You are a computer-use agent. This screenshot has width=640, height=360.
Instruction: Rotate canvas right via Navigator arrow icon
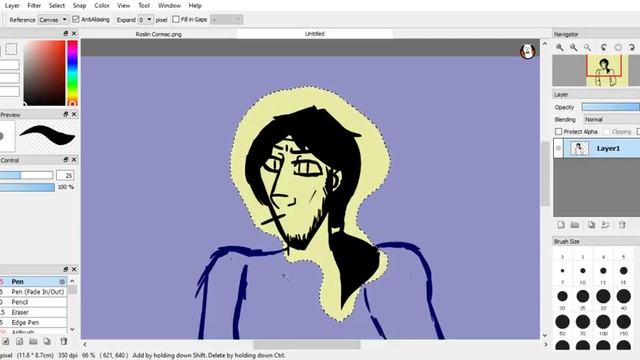pos(632,48)
